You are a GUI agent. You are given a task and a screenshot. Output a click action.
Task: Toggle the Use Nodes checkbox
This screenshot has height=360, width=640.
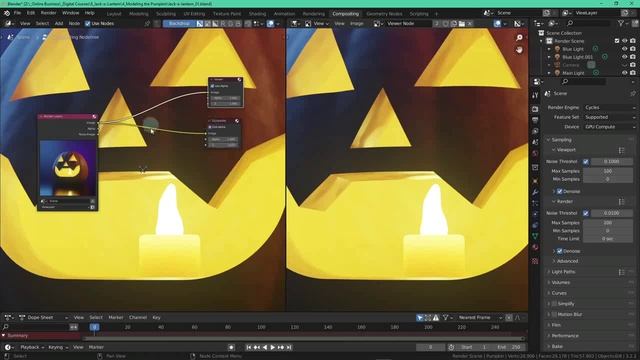click(87, 24)
